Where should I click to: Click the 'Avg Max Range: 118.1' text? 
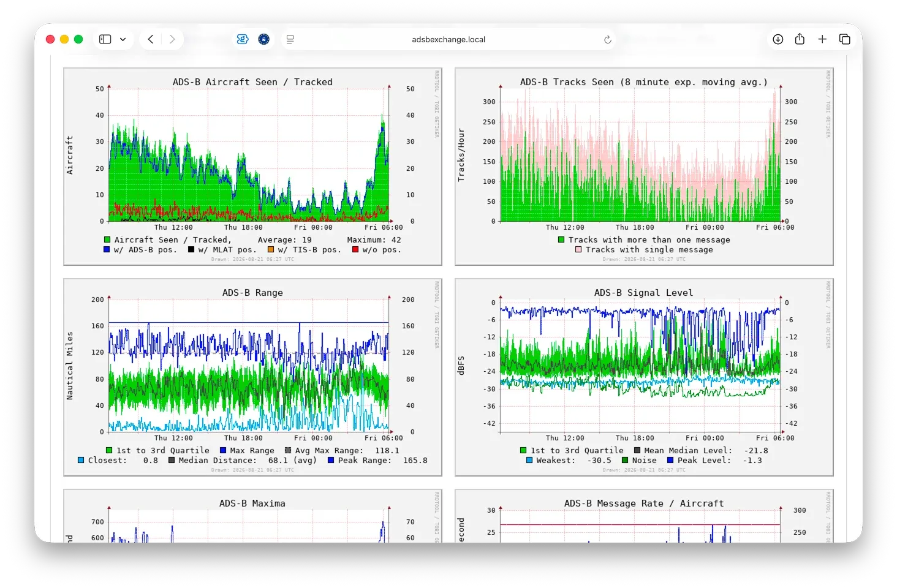tap(347, 451)
